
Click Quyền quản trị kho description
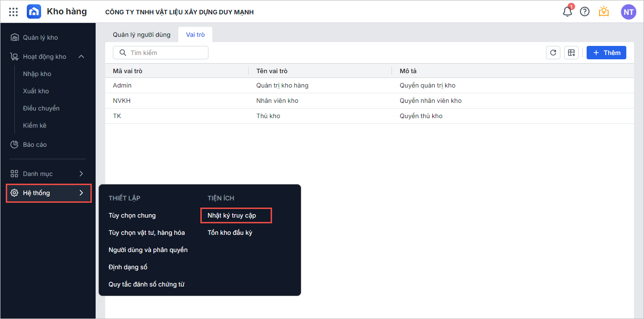coord(427,85)
